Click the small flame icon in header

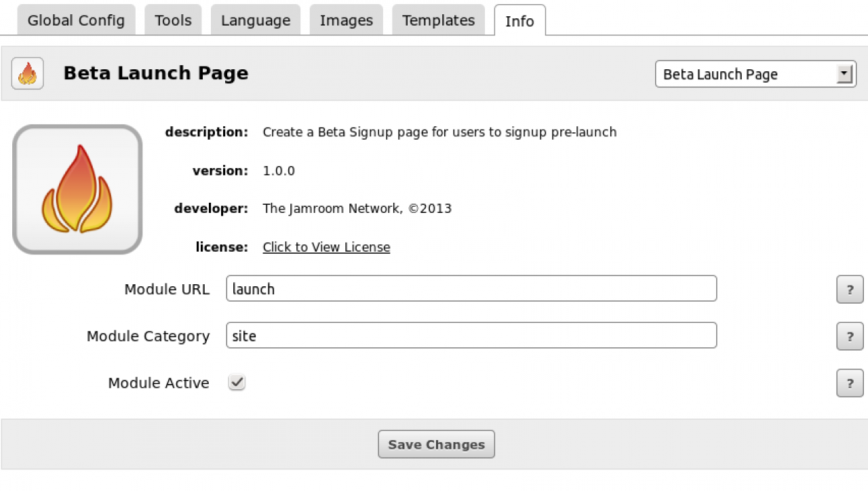pos(27,73)
